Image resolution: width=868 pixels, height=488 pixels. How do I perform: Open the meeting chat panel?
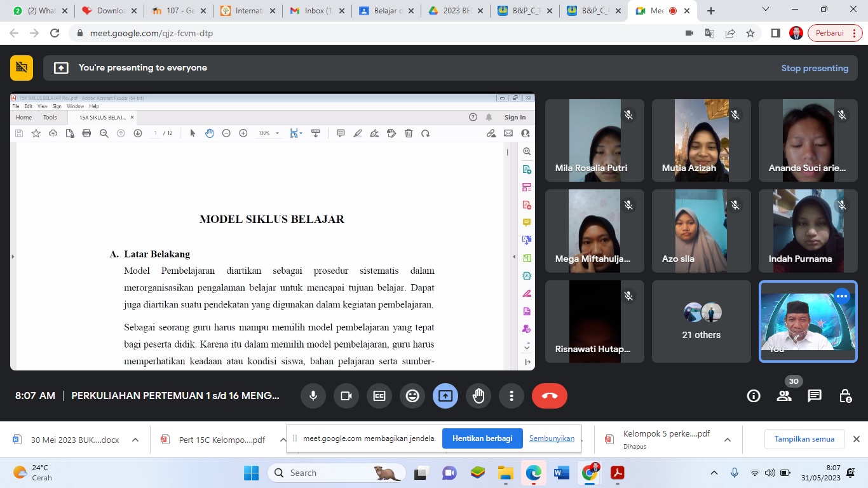(x=815, y=396)
